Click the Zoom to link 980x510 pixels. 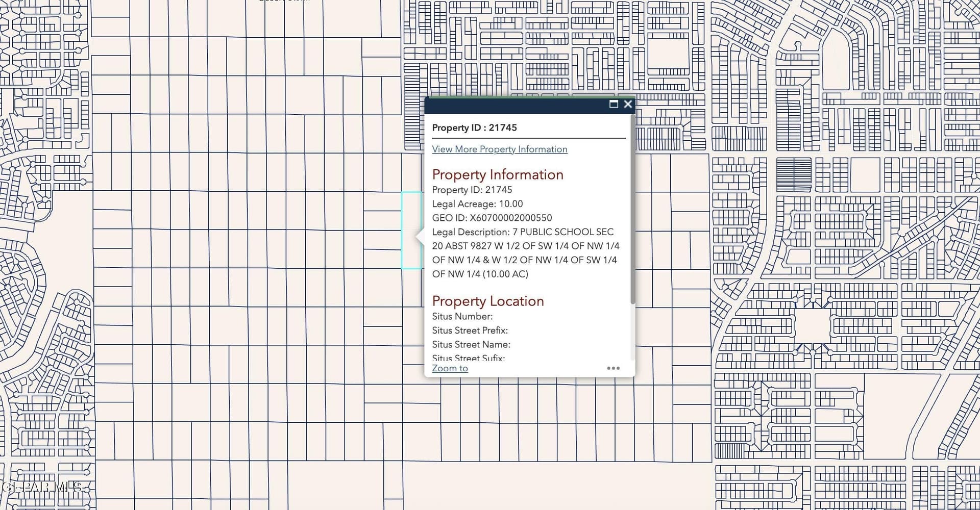[x=450, y=368]
